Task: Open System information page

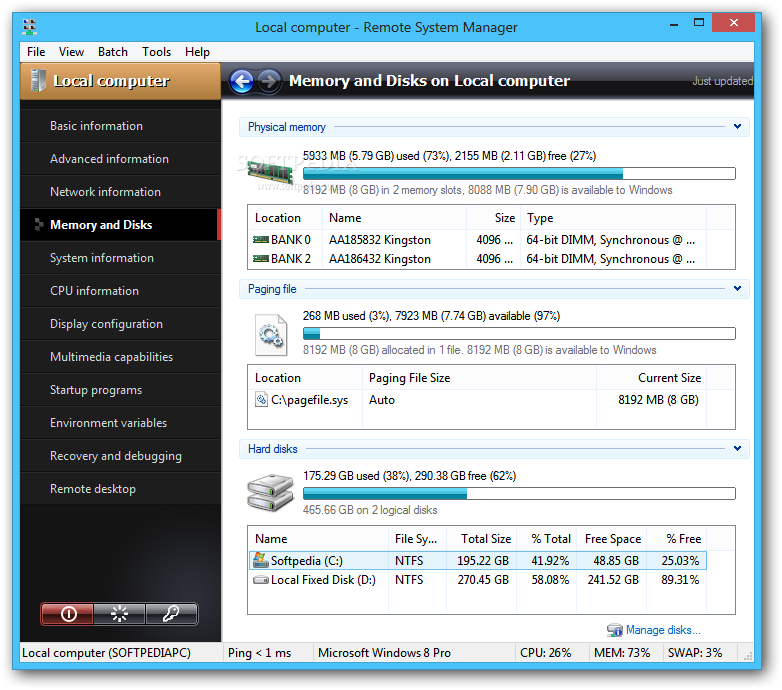Action: point(120,258)
